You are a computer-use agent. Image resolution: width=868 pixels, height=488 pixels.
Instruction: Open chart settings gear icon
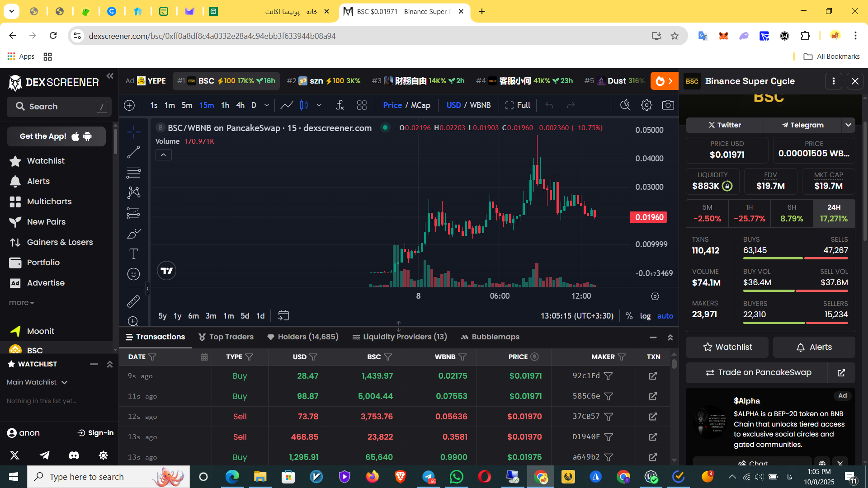(x=646, y=105)
